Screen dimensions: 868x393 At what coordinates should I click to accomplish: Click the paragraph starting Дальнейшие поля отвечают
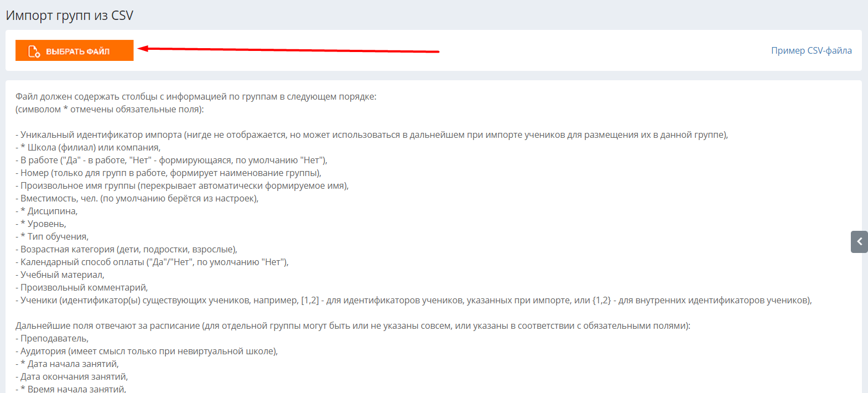(x=353, y=325)
